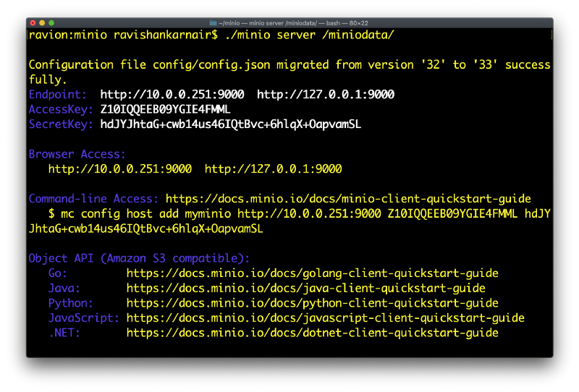Open the javascript-client-quickstart-guide link
This screenshot has height=392, width=579.
(x=325, y=318)
